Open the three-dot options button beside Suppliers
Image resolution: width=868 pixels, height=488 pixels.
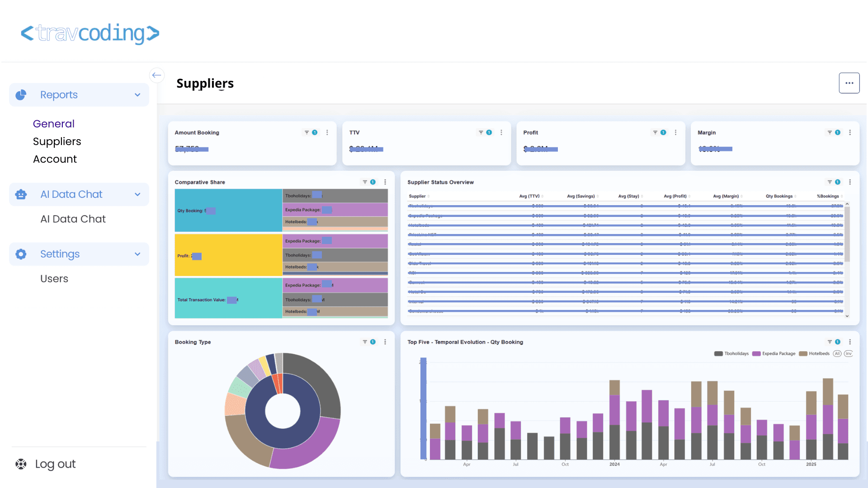coord(849,83)
